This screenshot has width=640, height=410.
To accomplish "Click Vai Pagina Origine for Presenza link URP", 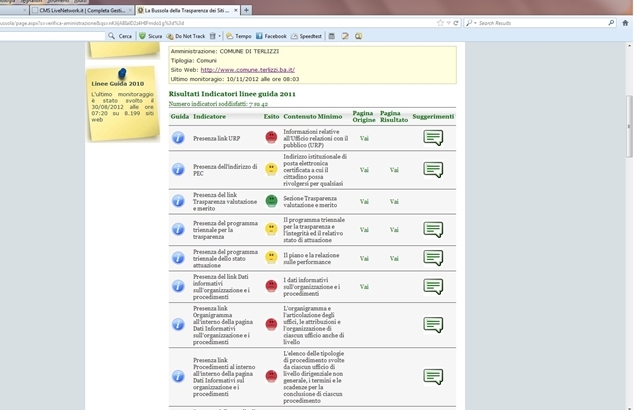I will (x=364, y=138).
